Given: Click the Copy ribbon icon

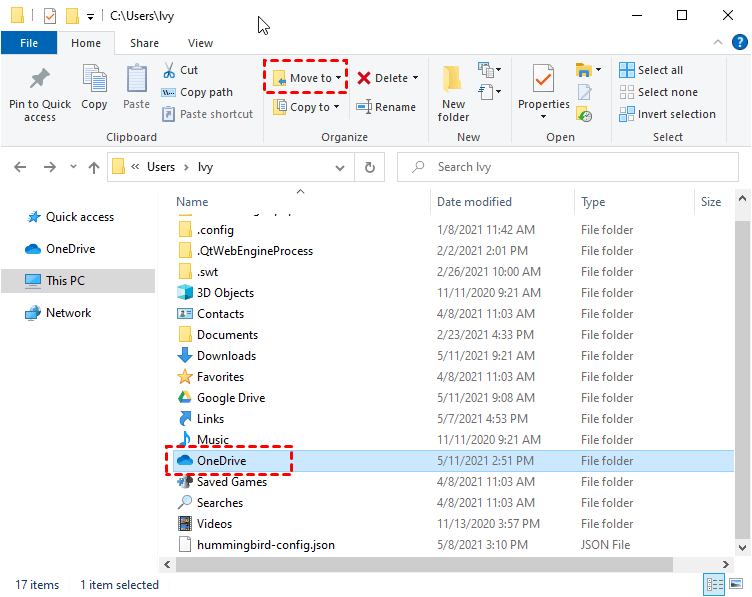Looking at the screenshot, I should click(x=94, y=78).
